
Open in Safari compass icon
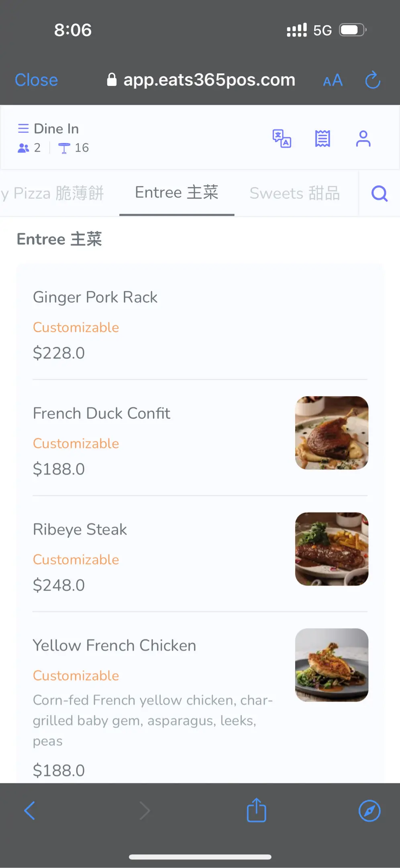369,810
